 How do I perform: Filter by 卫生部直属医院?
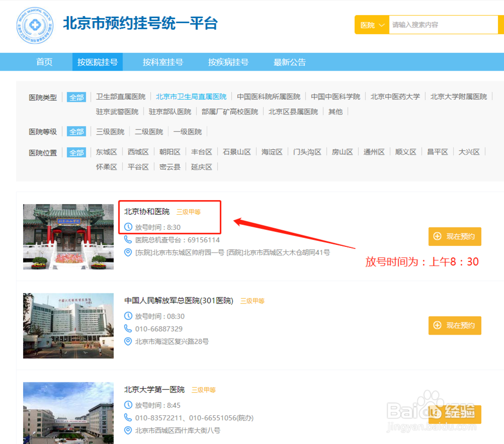click(x=121, y=97)
